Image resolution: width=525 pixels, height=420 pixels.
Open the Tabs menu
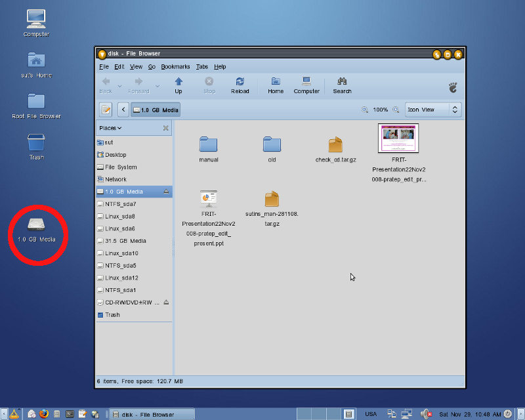coord(202,67)
